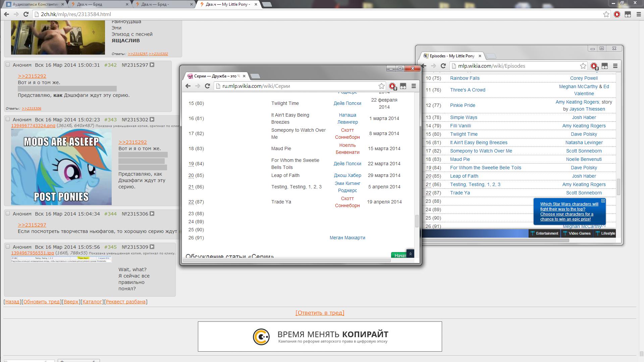Tick the checkbox of post #344
The width and height of the screenshot is (644, 362).
(8, 213)
